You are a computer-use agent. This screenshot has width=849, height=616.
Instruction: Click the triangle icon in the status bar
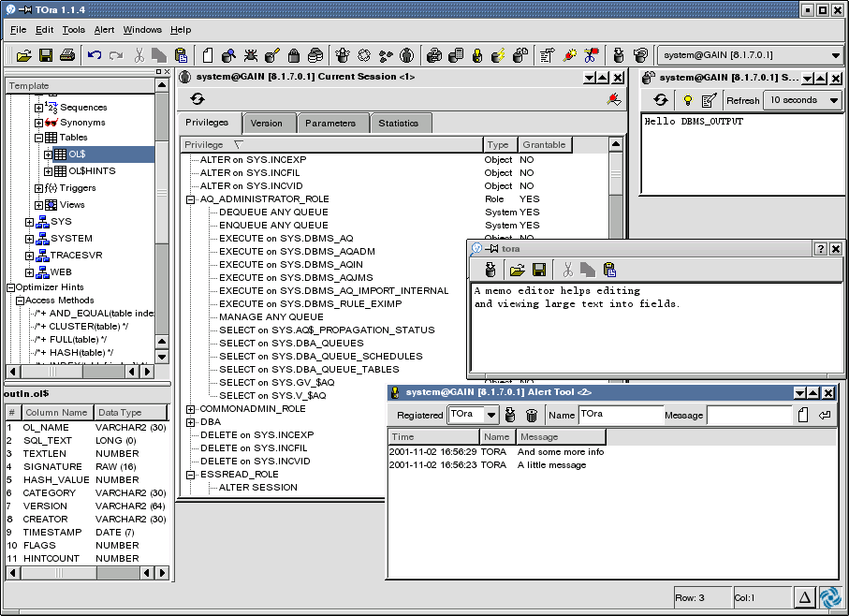(805, 597)
